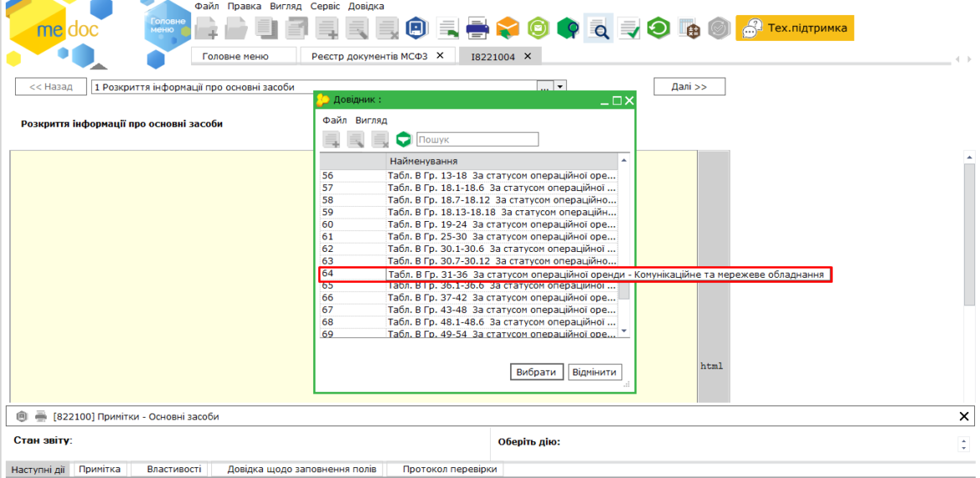Screen dimensions: 980x478
Task: Click the printer icon
Action: coord(477,28)
